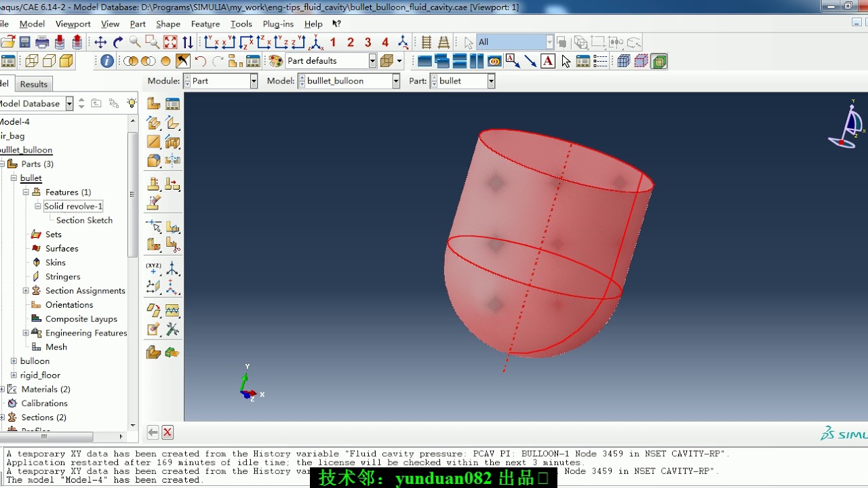Select the Create Round or Fillet tool
The image size is (868, 488).
154,161
